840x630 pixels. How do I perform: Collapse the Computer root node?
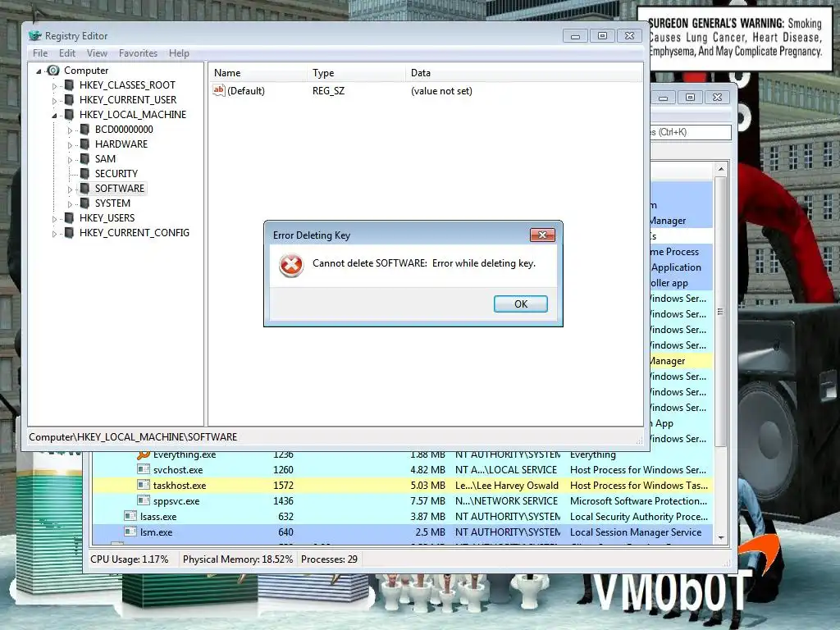click(x=39, y=71)
